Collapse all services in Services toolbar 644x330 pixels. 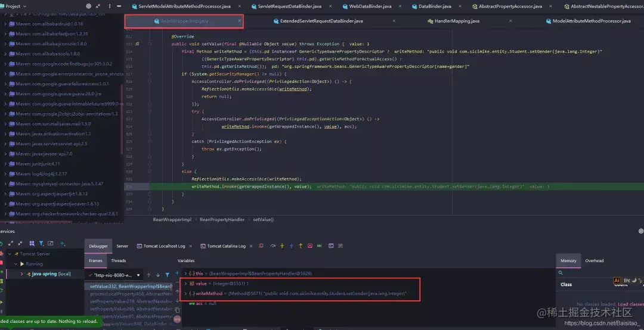pyautogui.click(x=20, y=244)
